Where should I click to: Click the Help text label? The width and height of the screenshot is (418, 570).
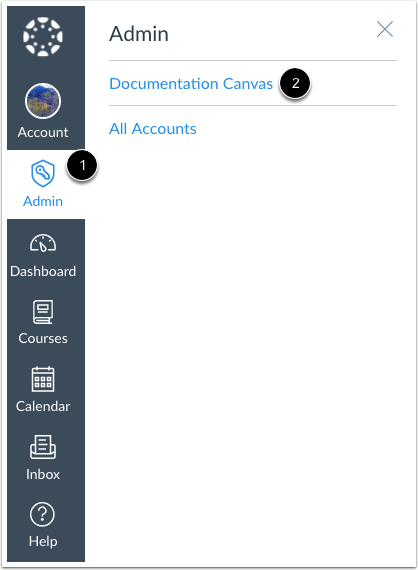point(43,541)
